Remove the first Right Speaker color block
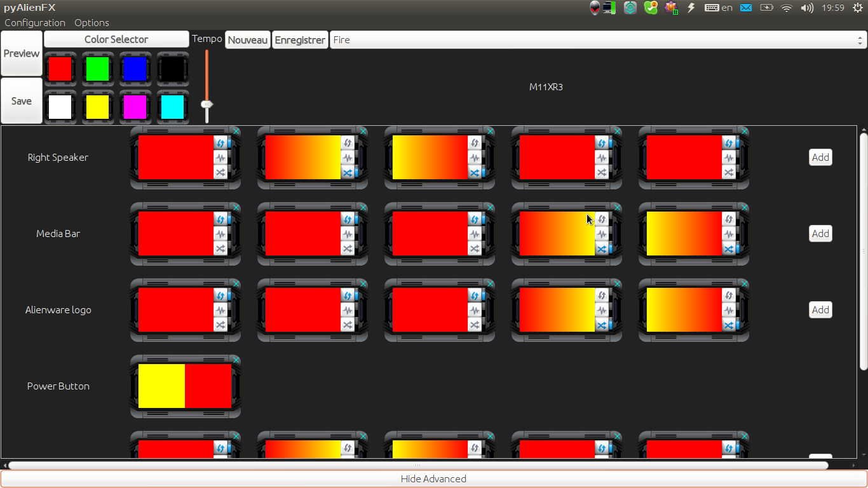Image resolution: width=868 pixels, height=488 pixels. 236,132
